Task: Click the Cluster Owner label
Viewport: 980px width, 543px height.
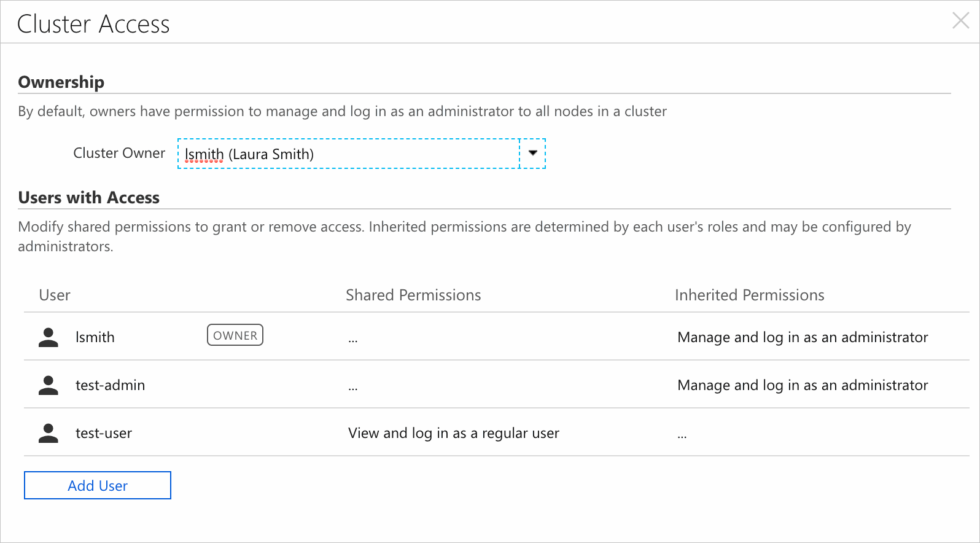Action: (119, 153)
